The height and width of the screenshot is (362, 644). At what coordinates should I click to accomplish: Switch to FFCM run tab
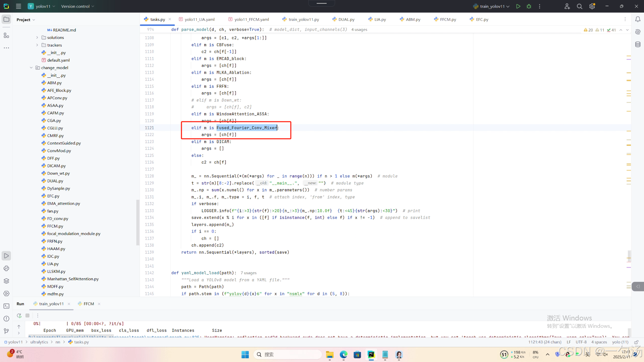pos(89,304)
